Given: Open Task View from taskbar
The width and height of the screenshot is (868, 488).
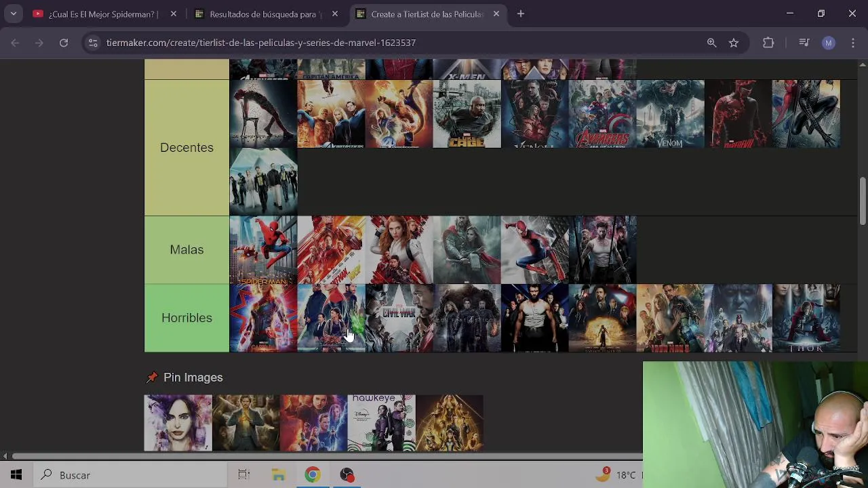Looking at the screenshot, I should click(x=244, y=475).
